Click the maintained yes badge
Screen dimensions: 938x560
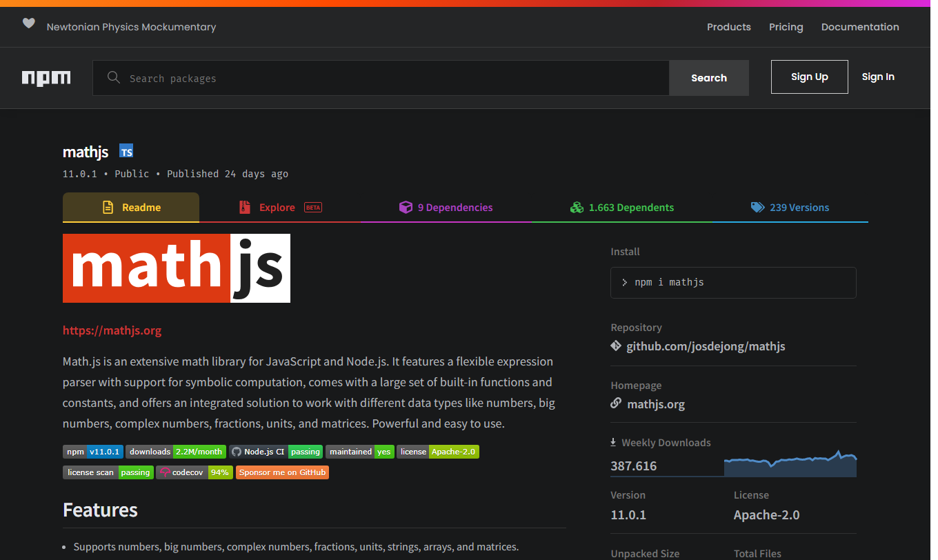pos(360,452)
